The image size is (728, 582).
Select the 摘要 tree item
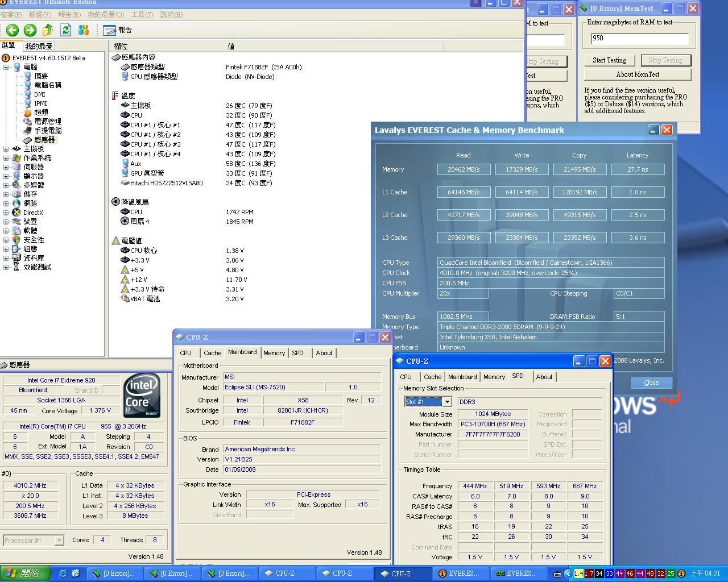[41, 76]
